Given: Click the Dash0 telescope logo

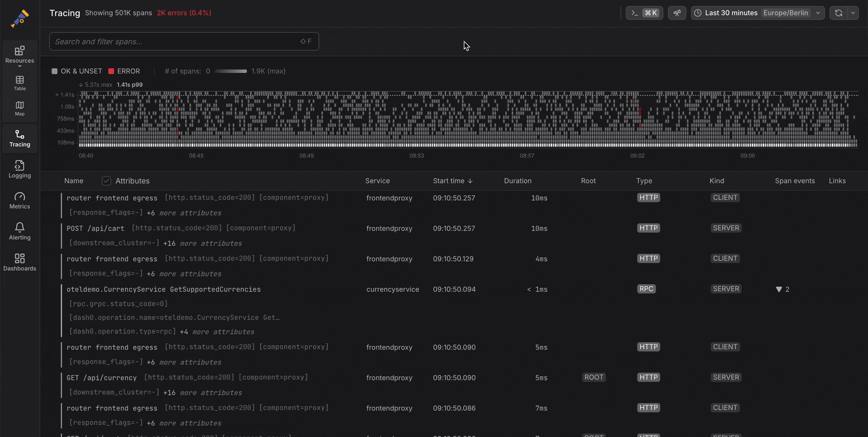Looking at the screenshot, I should (x=20, y=19).
